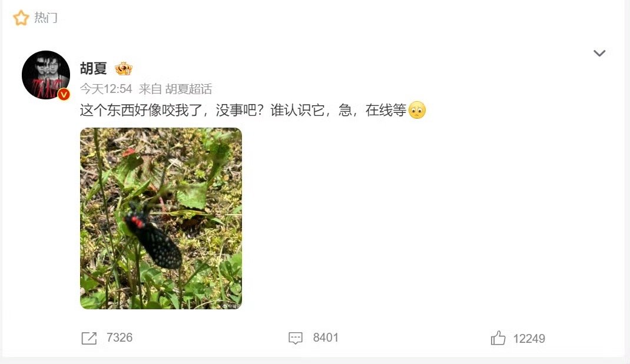Click the post text 这个东西好像咬我了
Screen dimensions: 630x364
pyautogui.click(x=141, y=110)
